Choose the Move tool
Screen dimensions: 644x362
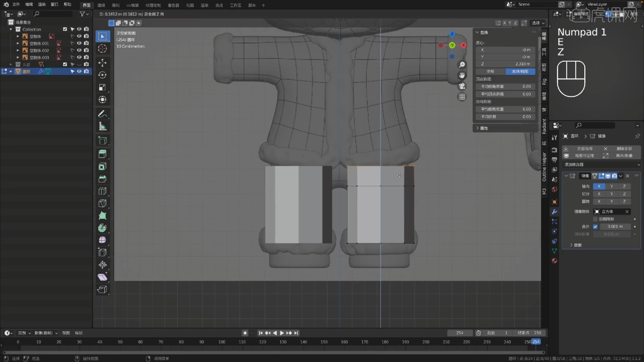[103, 63]
